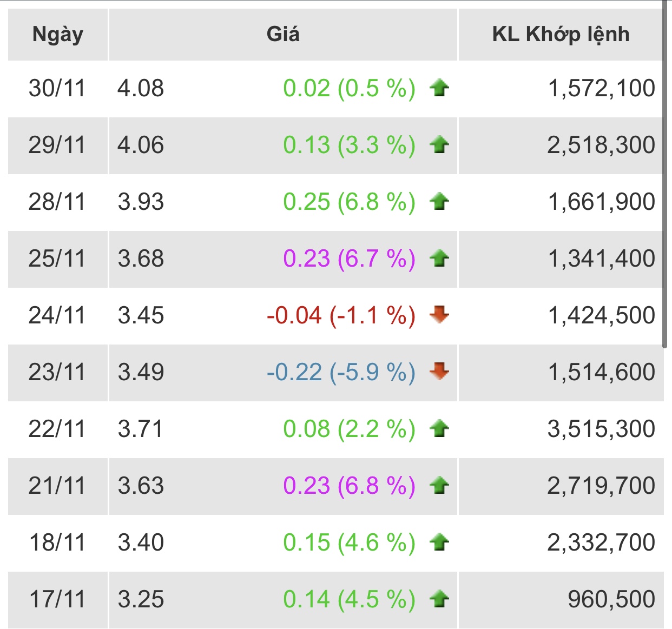Click the -0.22 (-5.9 %) change value

tap(341, 372)
